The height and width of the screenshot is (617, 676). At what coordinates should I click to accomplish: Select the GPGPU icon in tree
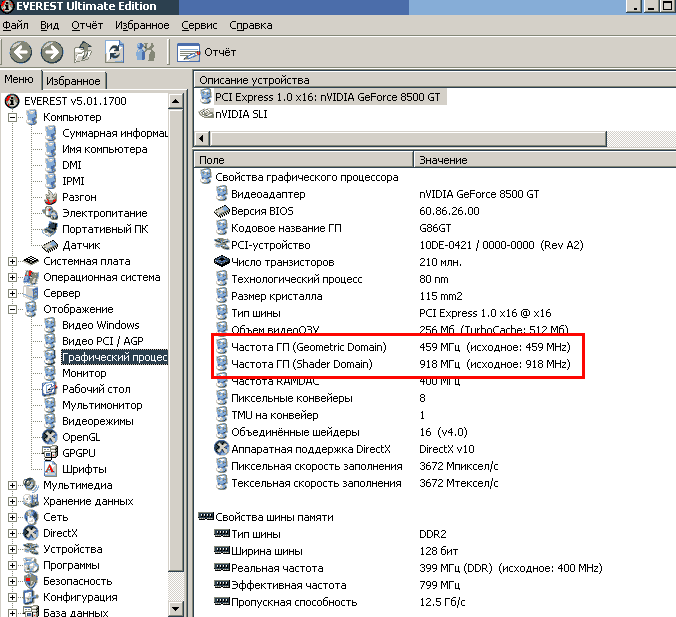[51, 453]
